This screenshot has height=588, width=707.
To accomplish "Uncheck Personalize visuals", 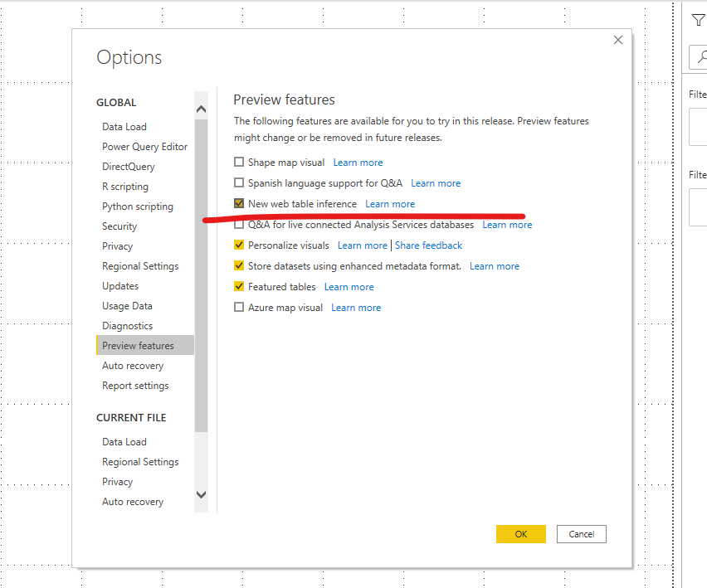I will (x=239, y=245).
